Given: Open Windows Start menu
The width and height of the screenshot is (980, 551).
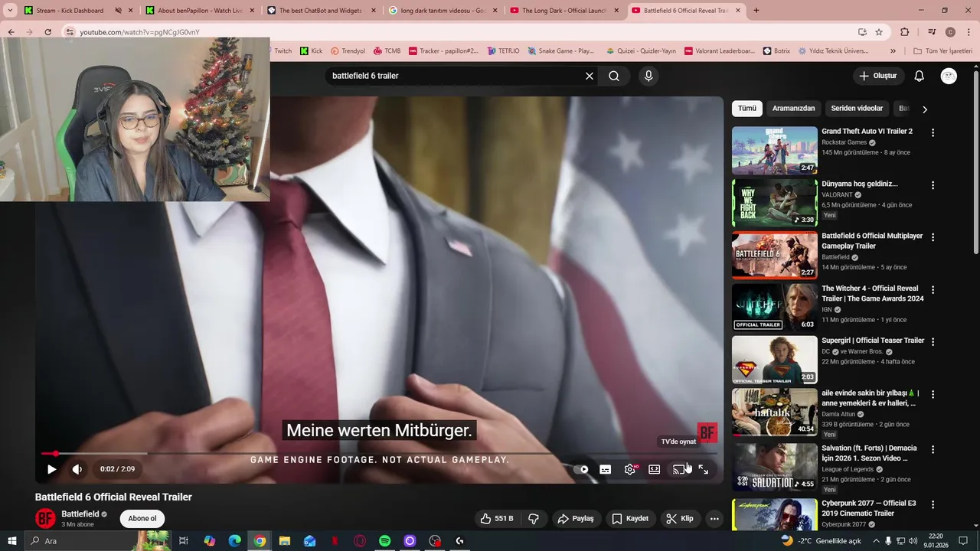Looking at the screenshot, I should tap(11, 541).
